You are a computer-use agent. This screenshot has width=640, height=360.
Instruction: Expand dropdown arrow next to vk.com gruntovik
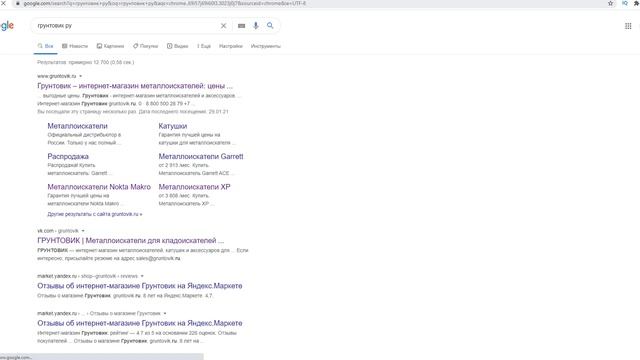pos(83,231)
